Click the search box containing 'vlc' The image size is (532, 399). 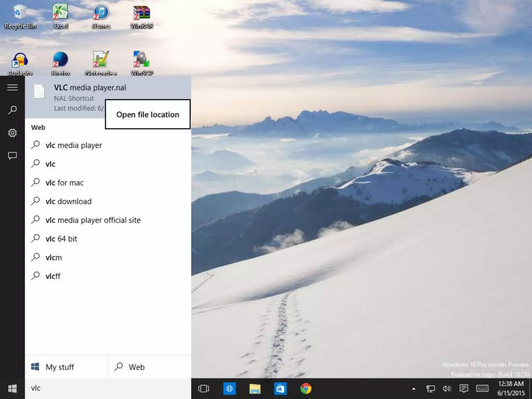(x=108, y=389)
